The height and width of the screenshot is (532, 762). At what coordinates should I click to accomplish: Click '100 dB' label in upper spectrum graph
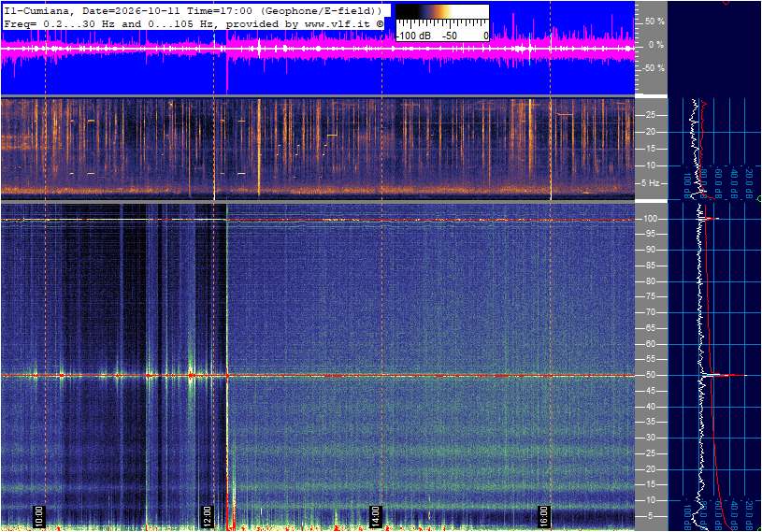pos(686,185)
